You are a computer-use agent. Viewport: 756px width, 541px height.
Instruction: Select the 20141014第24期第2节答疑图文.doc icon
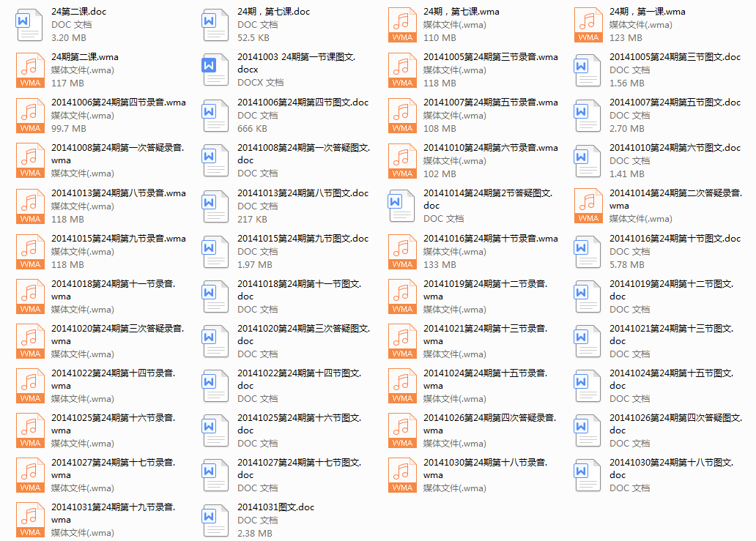[x=402, y=206]
